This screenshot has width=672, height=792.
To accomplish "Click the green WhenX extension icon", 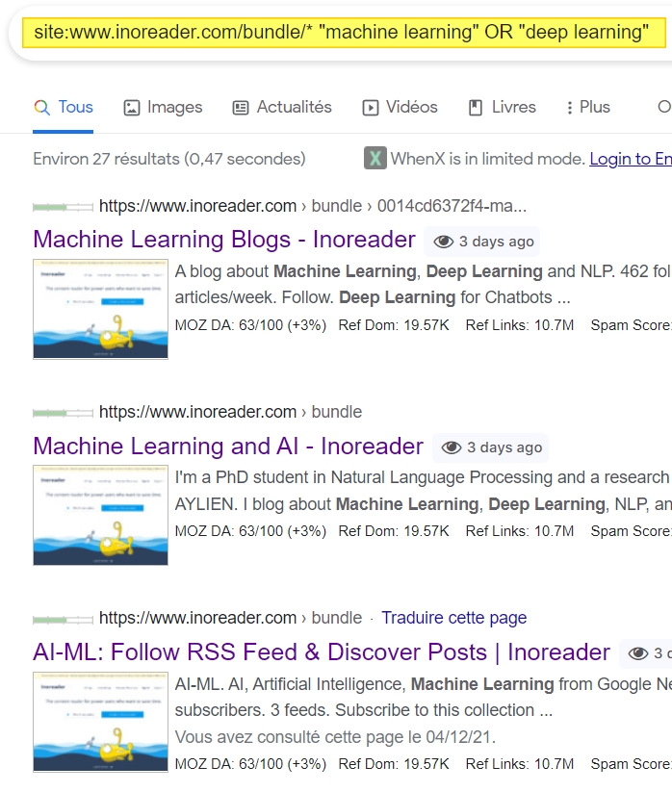I will (x=375, y=159).
